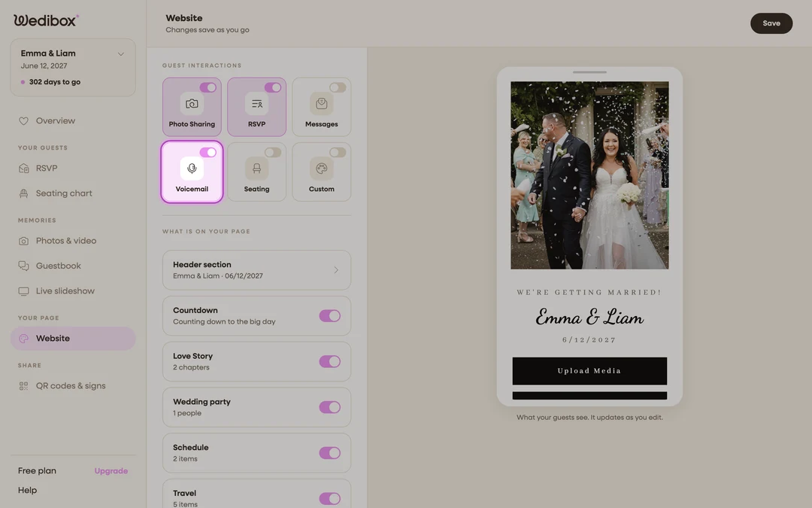Click the wedding photo in phone preview
The width and height of the screenshot is (812, 508).
click(589, 175)
